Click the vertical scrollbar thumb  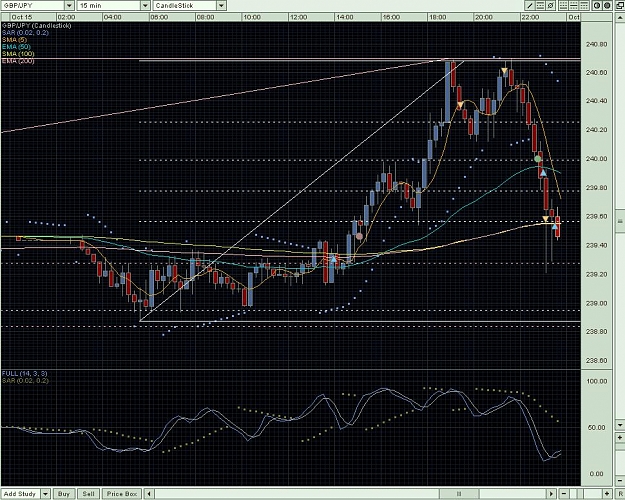[620, 220]
